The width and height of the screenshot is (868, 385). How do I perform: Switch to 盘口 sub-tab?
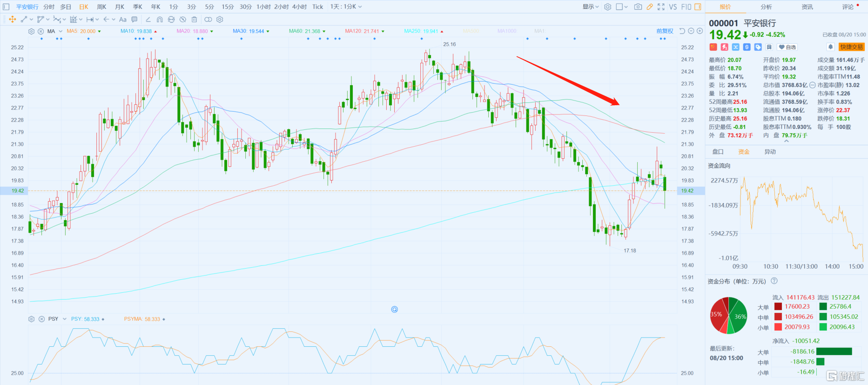[x=718, y=152]
